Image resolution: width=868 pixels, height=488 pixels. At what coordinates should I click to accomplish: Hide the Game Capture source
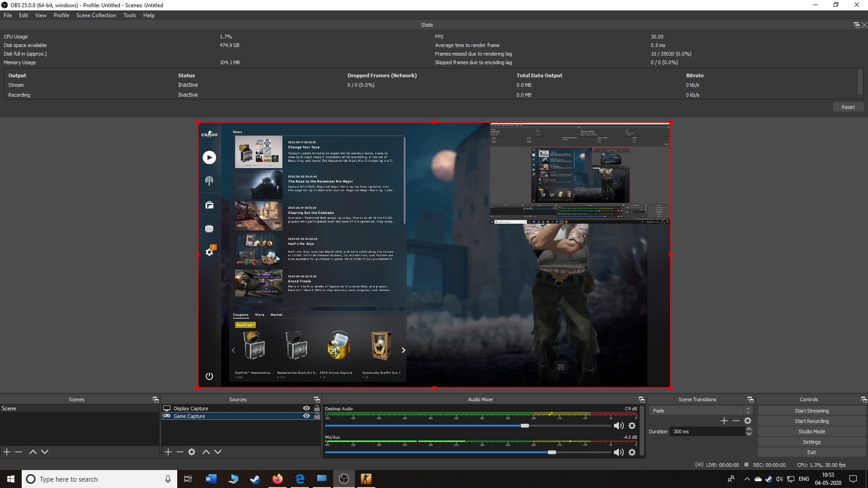click(307, 416)
